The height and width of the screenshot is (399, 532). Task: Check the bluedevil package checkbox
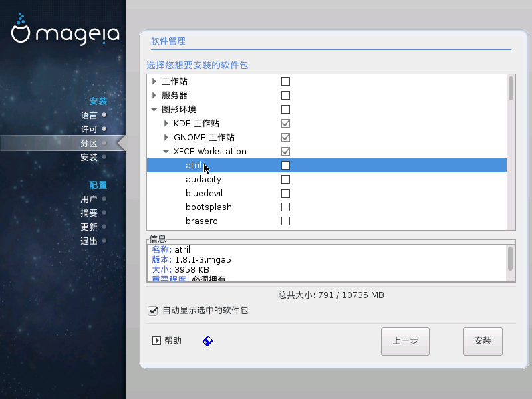[x=286, y=193]
